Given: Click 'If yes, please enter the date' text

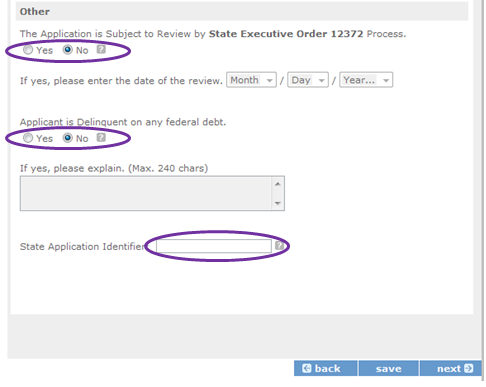Looking at the screenshot, I should (121, 81).
